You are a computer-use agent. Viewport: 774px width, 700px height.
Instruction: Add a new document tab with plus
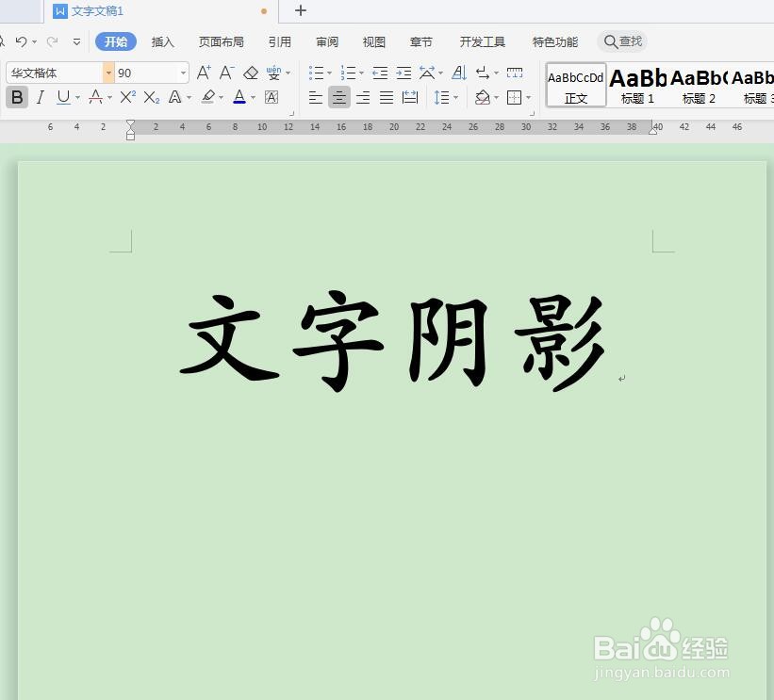tap(300, 10)
